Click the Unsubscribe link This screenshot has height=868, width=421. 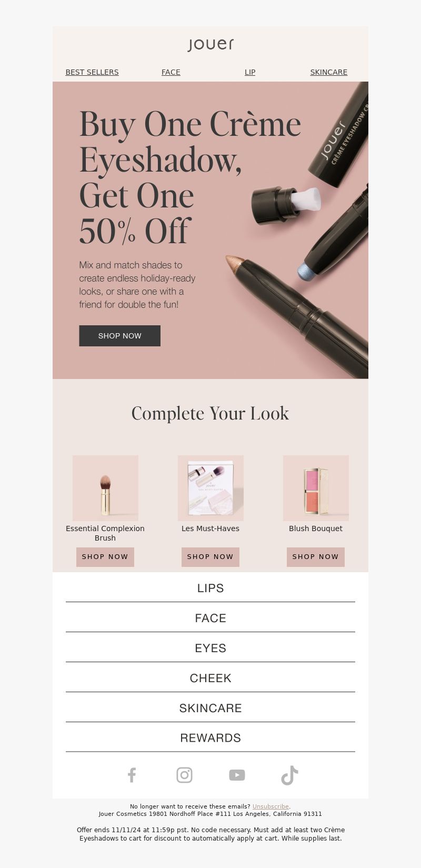(x=270, y=806)
